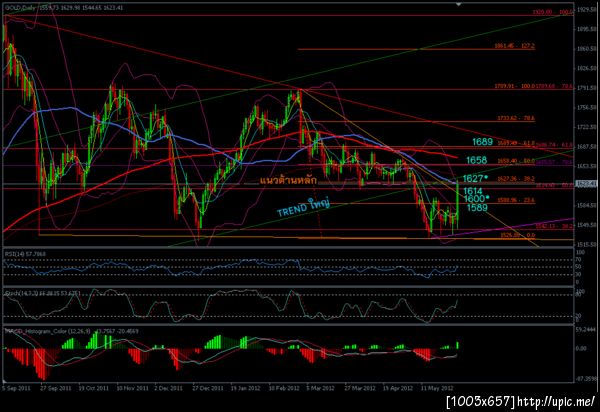Click the 1627* level label
The image size is (600, 412).
[475, 179]
